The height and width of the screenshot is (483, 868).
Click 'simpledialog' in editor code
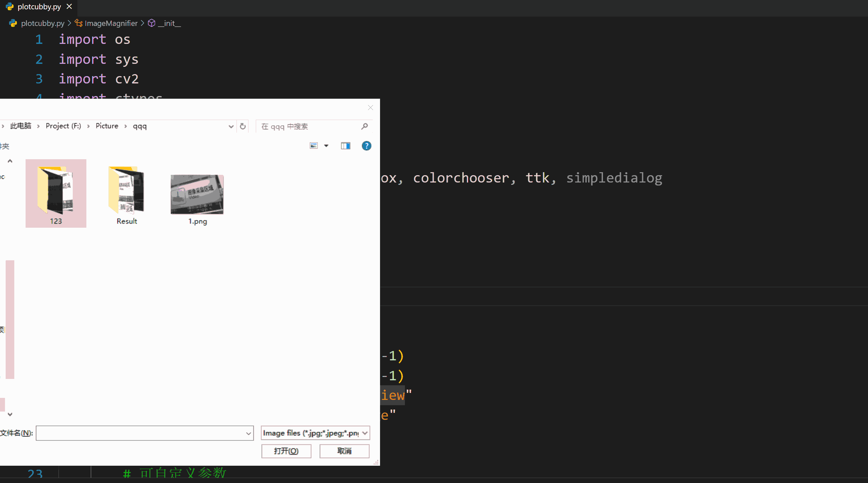pos(614,178)
